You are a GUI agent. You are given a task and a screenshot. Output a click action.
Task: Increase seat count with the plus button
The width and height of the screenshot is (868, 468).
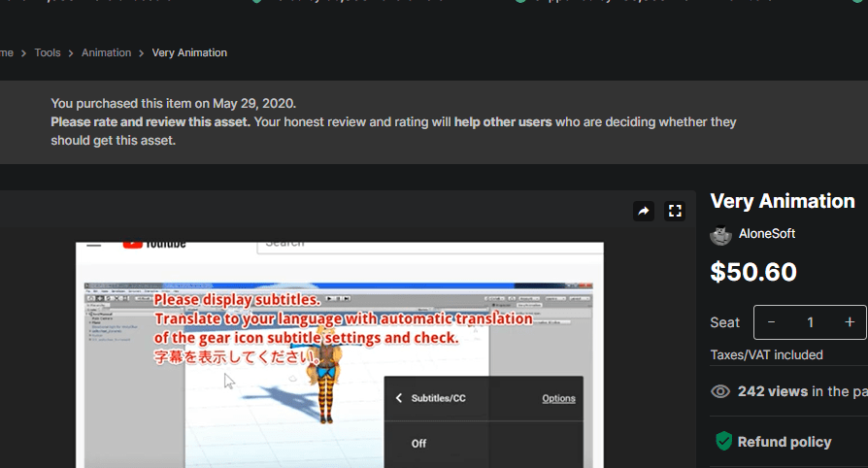pos(850,322)
